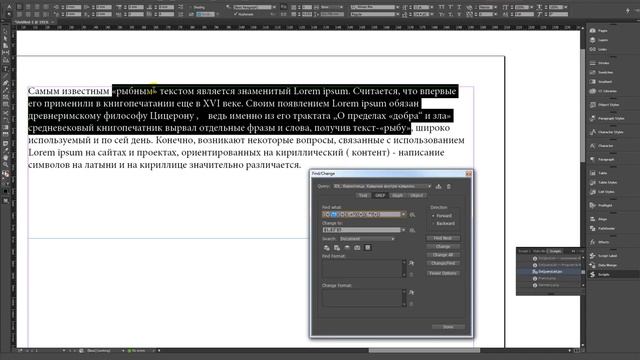Switch to GREP tab in Find/Change
The image size is (640, 360).
pyautogui.click(x=380, y=196)
